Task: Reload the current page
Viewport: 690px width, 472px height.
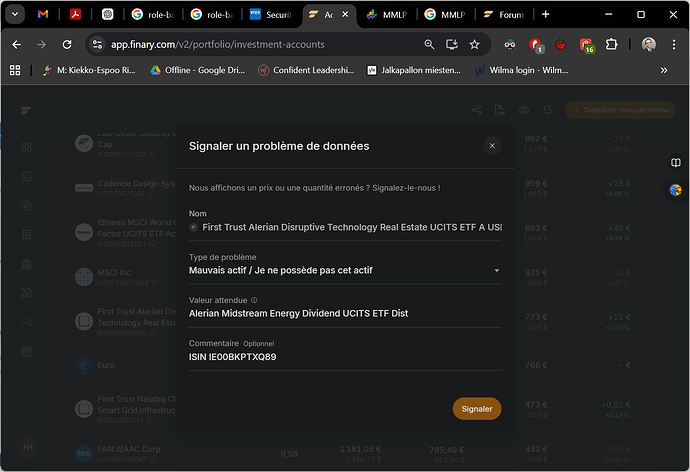Action: coord(67,44)
